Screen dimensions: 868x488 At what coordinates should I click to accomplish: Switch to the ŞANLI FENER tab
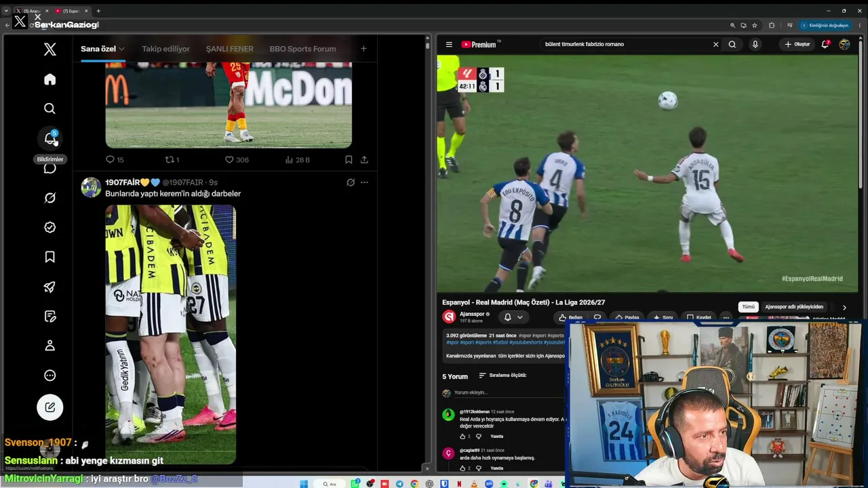[230, 49]
